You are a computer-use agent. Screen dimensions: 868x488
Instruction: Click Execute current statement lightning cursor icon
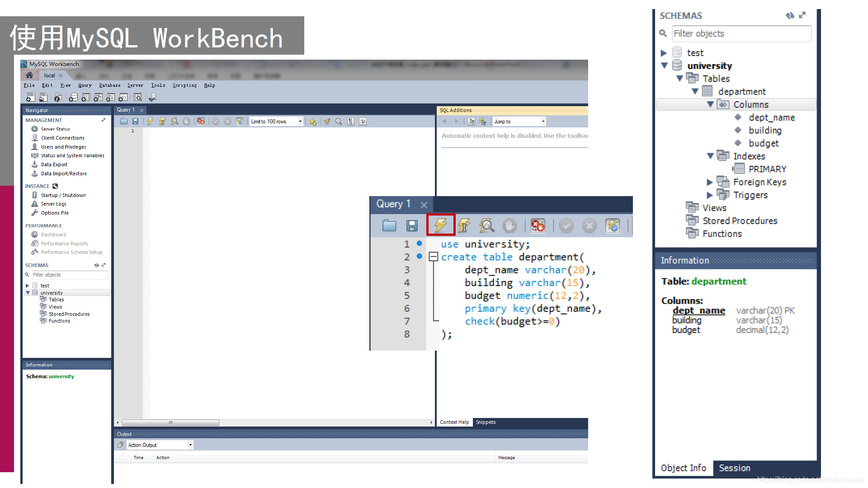[x=464, y=225]
